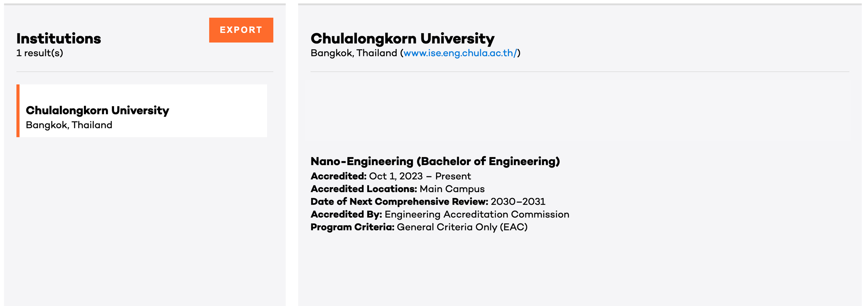
Task: Click the "Accredited Locations:" label
Action: tap(364, 189)
